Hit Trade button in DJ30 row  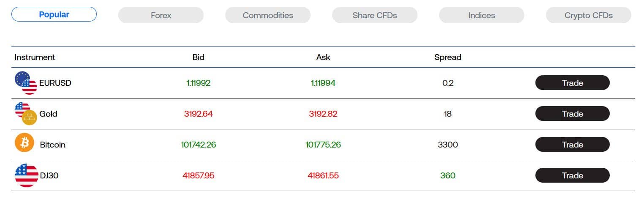[572, 175]
